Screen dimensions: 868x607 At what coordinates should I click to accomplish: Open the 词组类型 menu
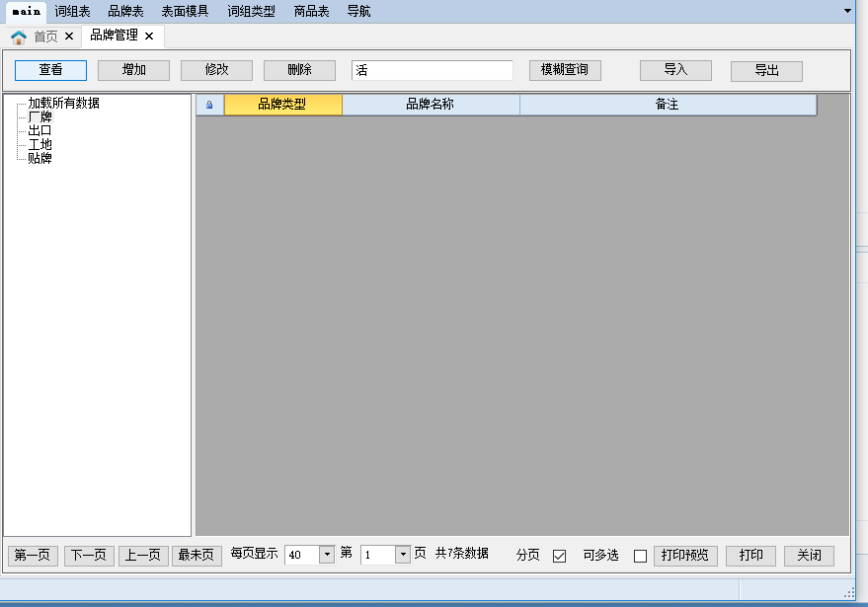pyautogui.click(x=252, y=11)
